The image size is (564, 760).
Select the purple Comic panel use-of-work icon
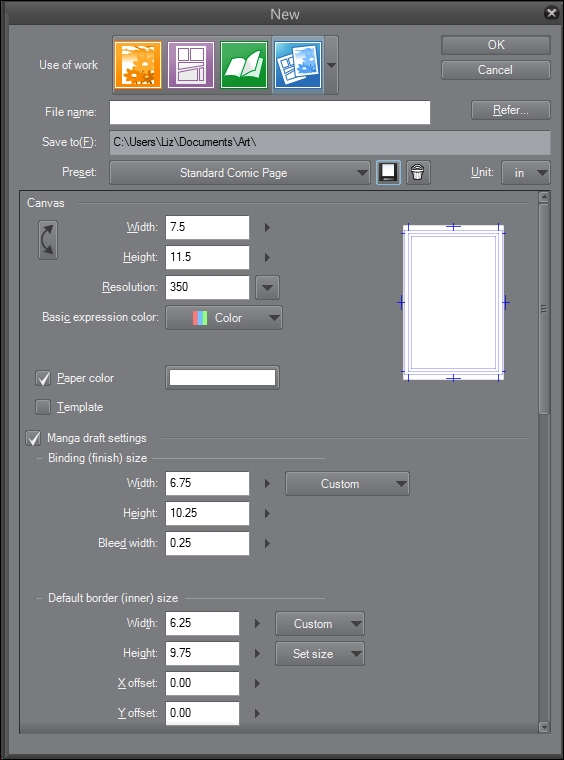click(x=191, y=65)
